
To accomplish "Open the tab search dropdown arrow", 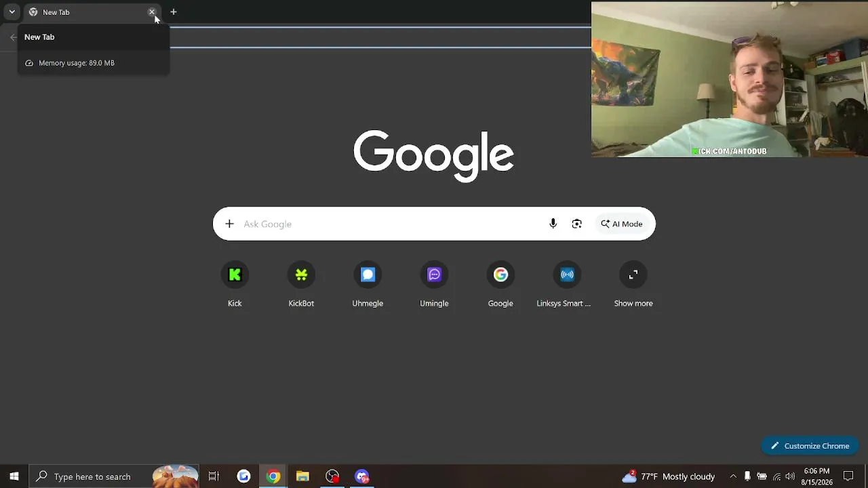I will 12,12.
